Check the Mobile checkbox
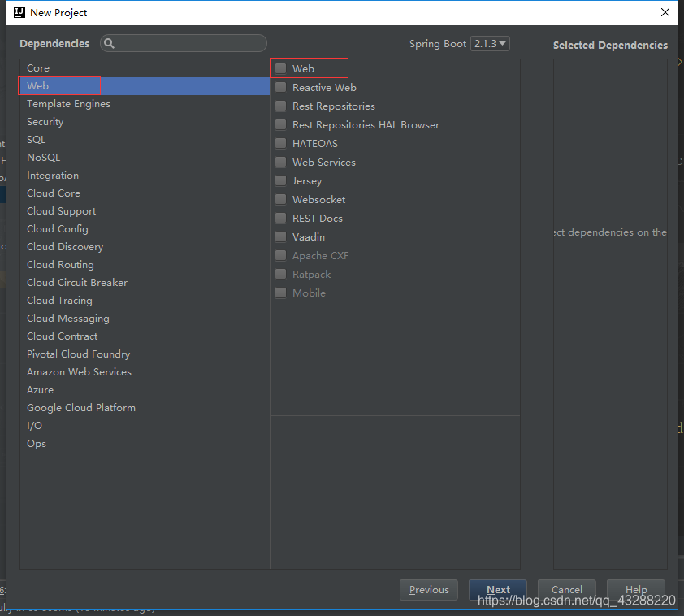This screenshot has height=616, width=684. click(280, 293)
